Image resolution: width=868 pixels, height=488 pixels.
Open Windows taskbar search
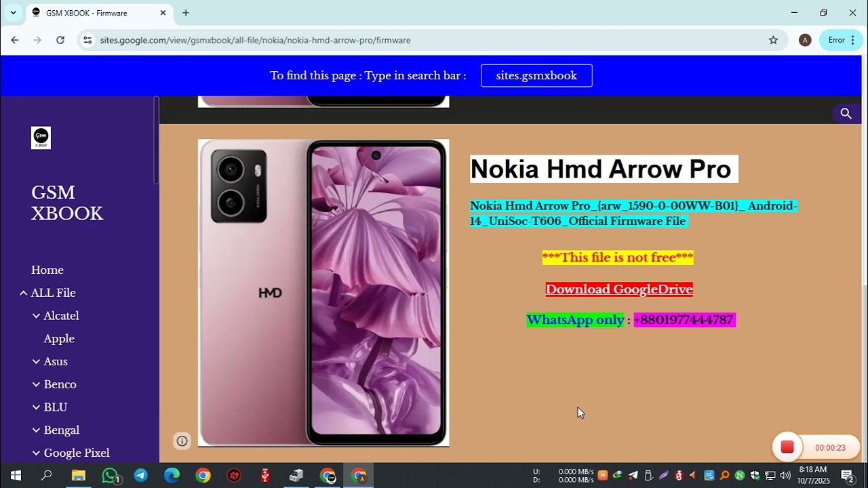pyautogui.click(x=47, y=476)
